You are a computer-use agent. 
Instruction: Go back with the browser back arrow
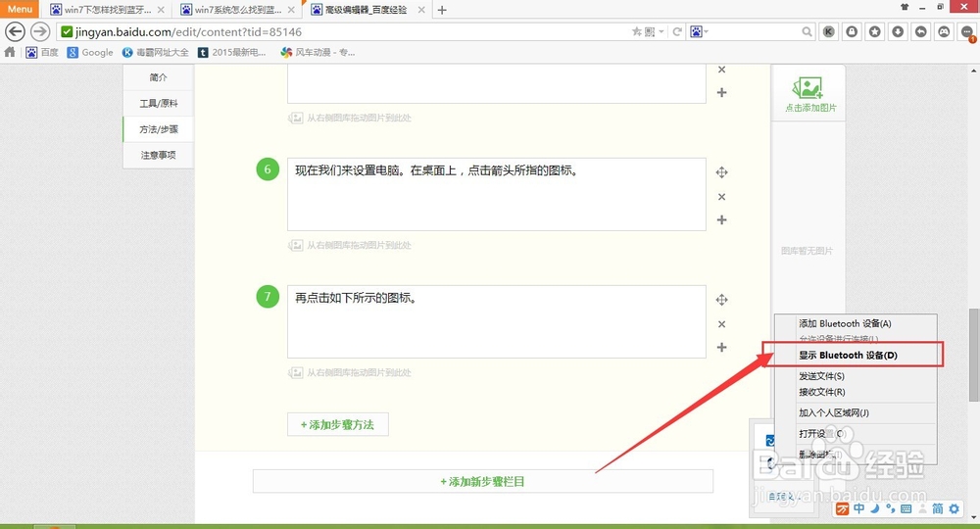pyautogui.click(x=15, y=31)
